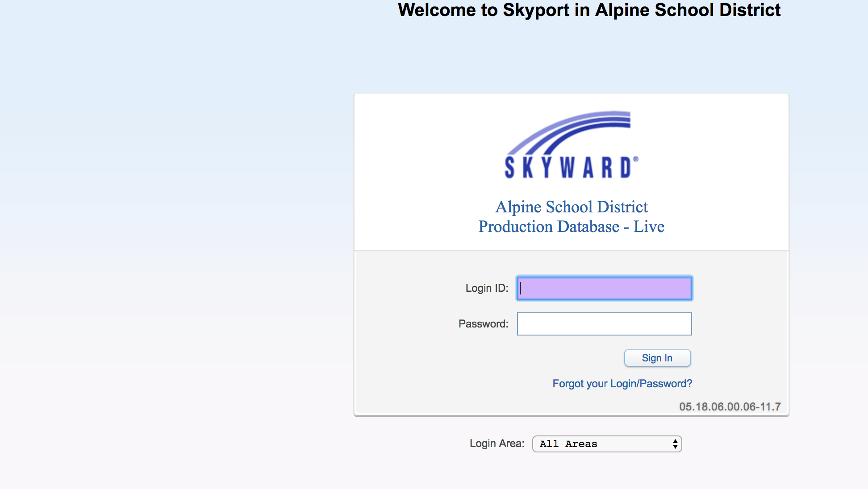
Task: Select the version number text 05.18.06.00.06-11.7
Action: [x=730, y=407]
